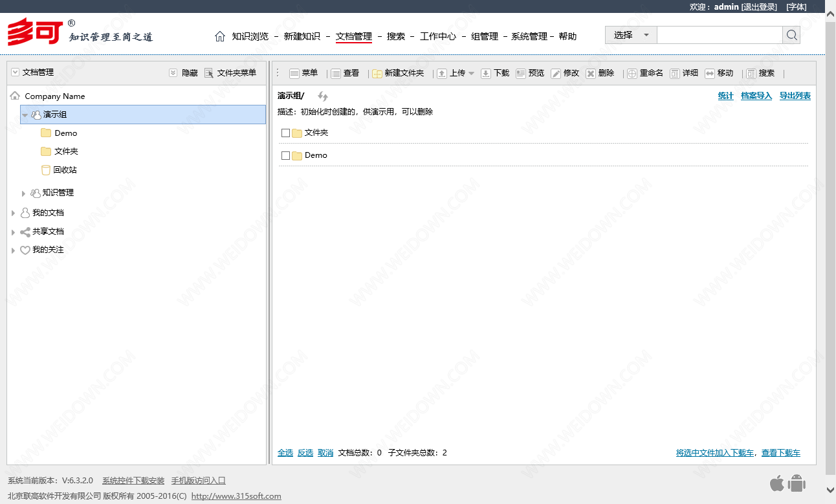Open the 选择 search type dropdown
836x504 pixels.
[x=631, y=35]
